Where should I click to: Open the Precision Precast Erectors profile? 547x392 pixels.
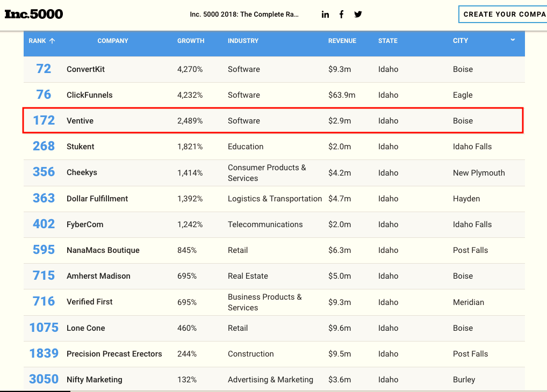click(114, 354)
